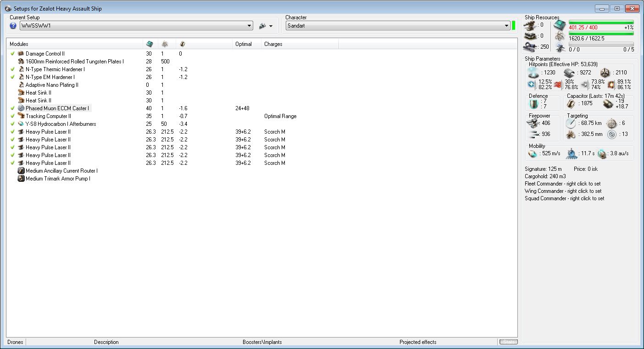Click the capacitor capacity icon showing 1875
The width and height of the screenshot is (644, 349).
(x=571, y=104)
